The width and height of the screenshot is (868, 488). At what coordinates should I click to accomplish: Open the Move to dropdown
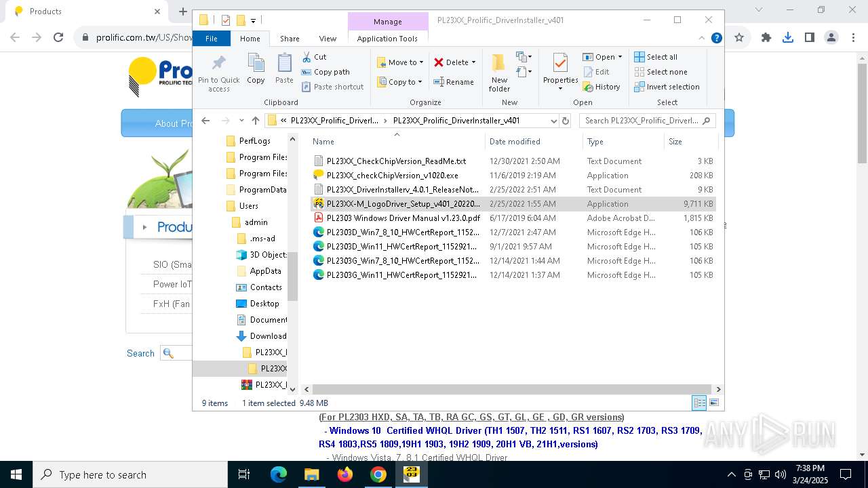pos(400,62)
